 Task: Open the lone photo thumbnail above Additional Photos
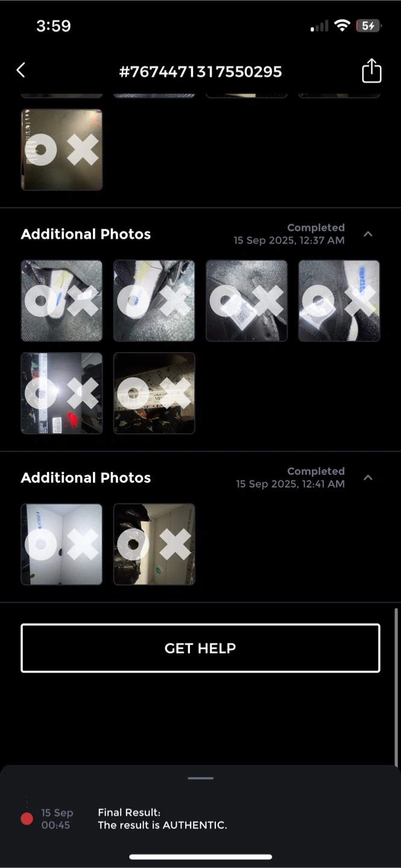pyautogui.click(x=62, y=149)
